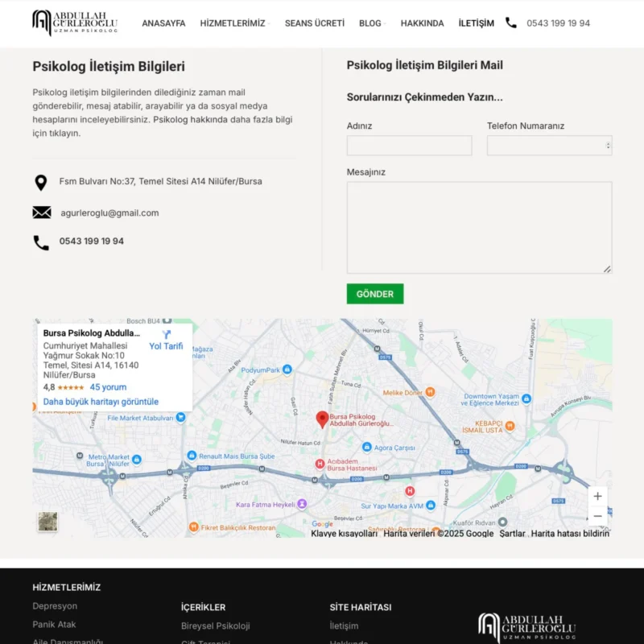Click the phone icon beside 0543 199 19 94

[41, 243]
